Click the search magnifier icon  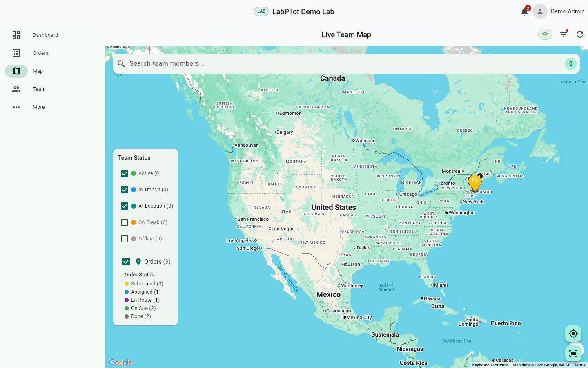(121, 63)
